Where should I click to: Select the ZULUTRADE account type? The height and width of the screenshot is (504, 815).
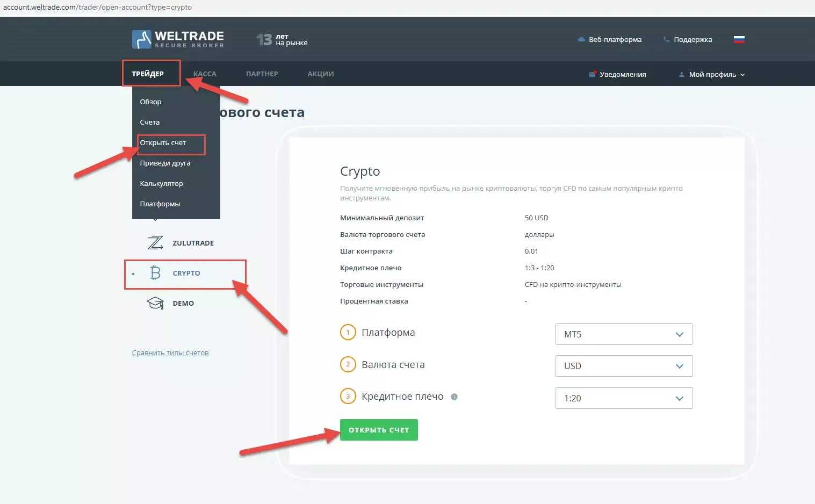193,243
